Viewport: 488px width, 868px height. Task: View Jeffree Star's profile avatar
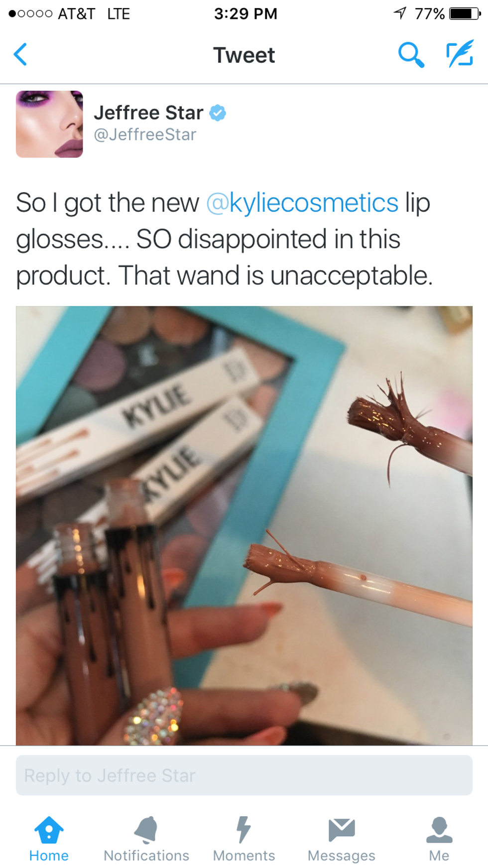(49, 124)
